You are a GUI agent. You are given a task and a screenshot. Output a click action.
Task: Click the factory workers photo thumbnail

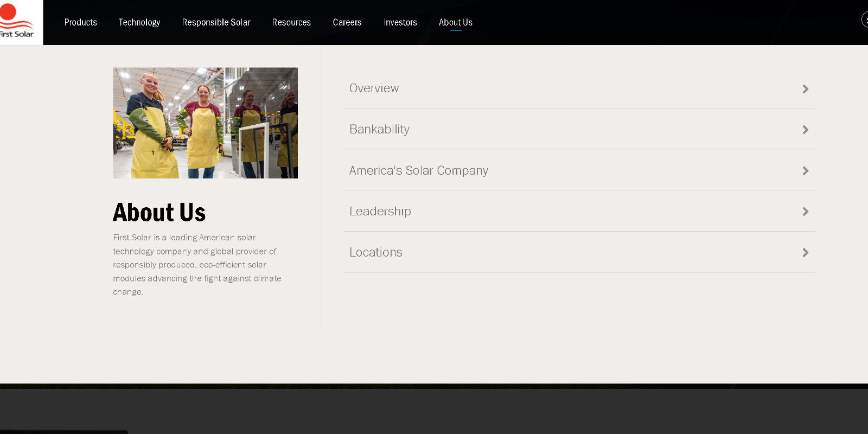pyautogui.click(x=206, y=123)
